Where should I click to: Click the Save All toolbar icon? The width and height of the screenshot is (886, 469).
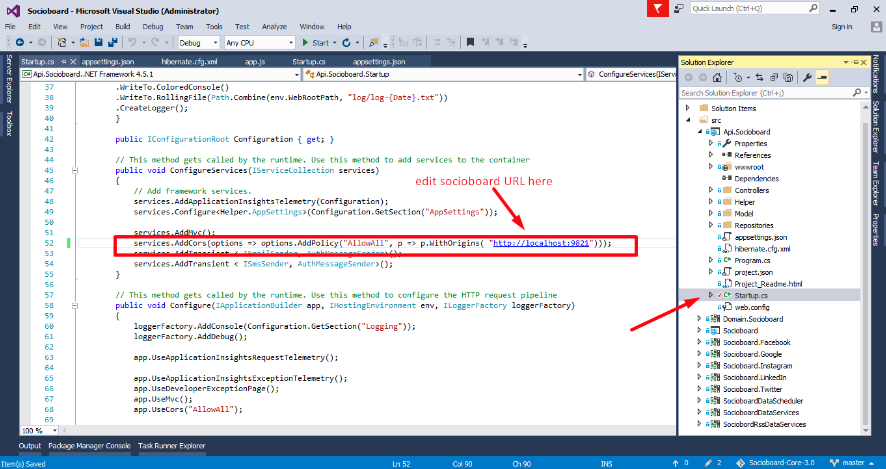pyautogui.click(x=112, y=42)
